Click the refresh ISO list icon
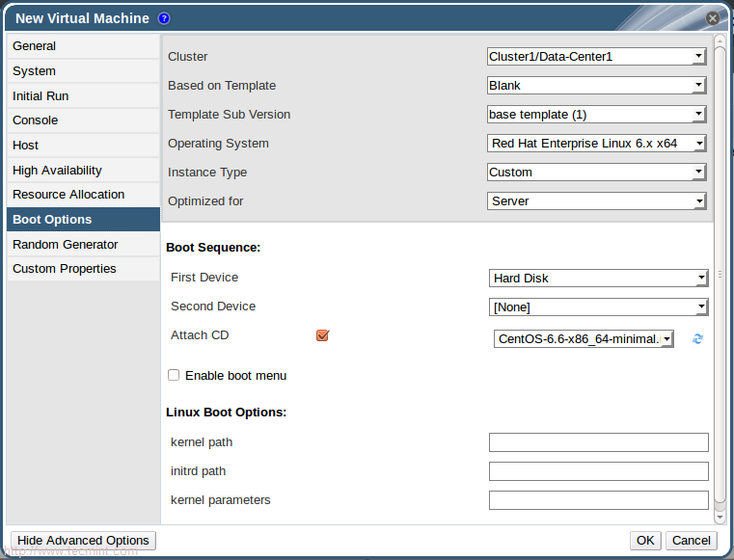 point(698,338)
